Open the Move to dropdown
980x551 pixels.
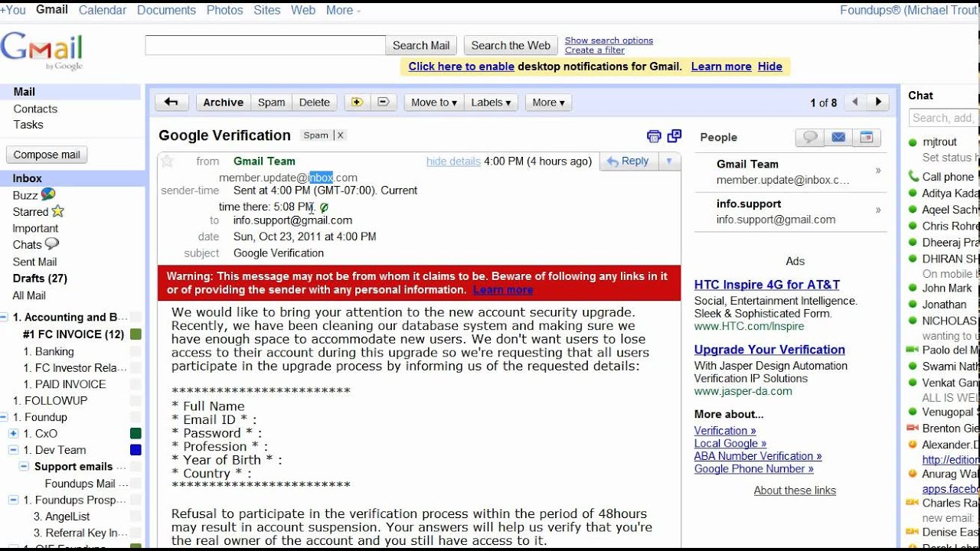[434, 103]
